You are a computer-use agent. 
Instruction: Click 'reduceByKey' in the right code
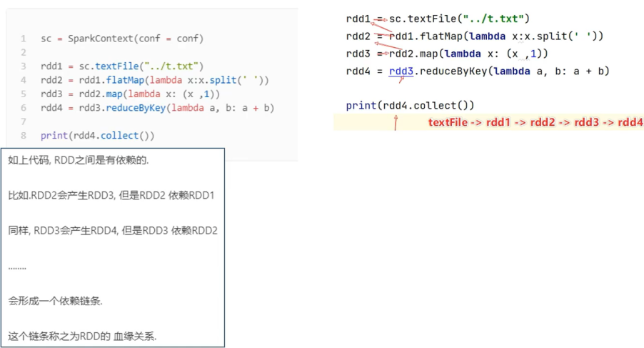click(453, 71)
